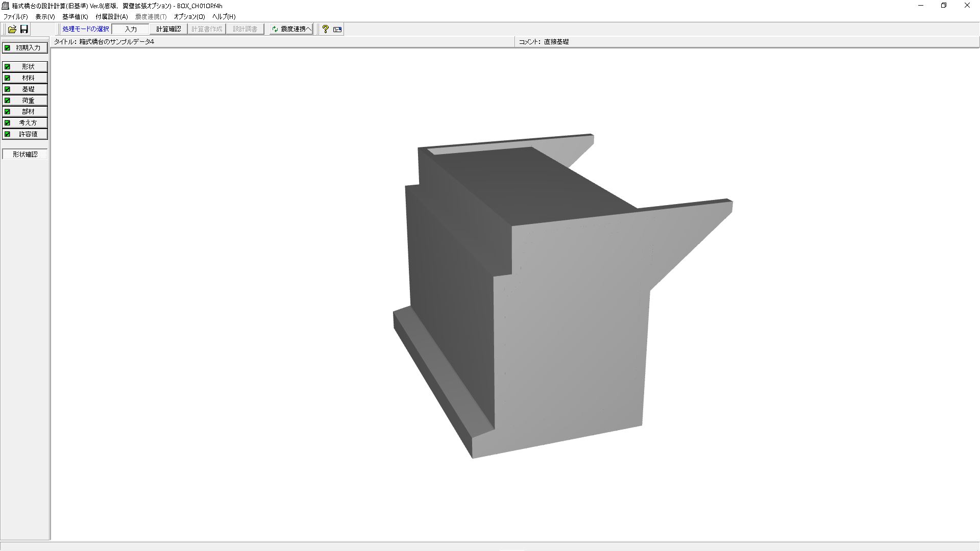Open the 基準値(K) menu
Screen dimensions: 980x551
pos(75,17)
